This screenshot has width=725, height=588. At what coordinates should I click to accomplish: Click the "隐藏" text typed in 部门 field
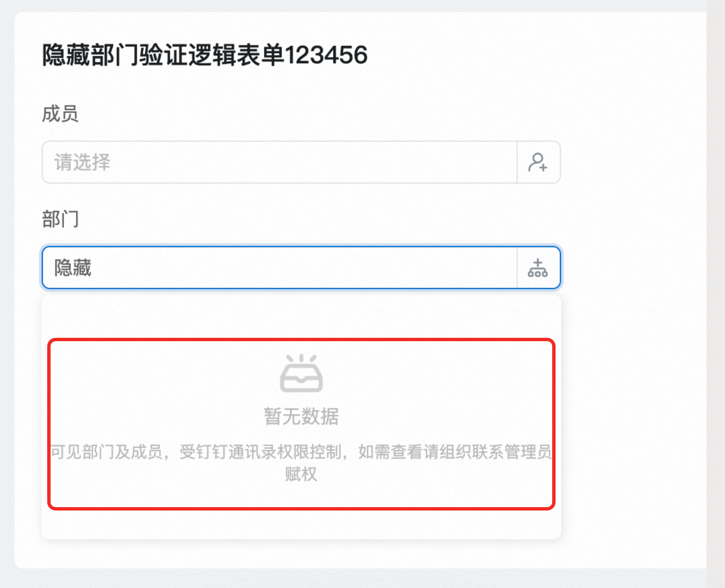73,268
